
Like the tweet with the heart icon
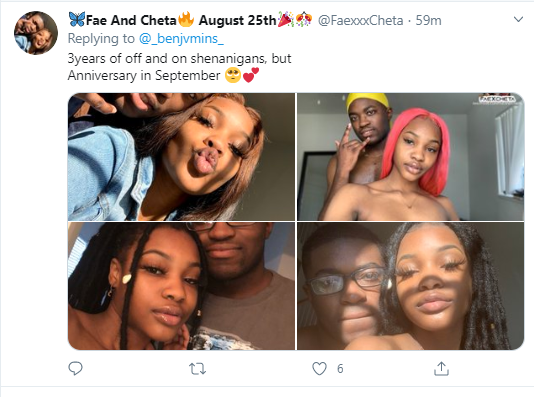pyautogui.click(x=319, y=368)
